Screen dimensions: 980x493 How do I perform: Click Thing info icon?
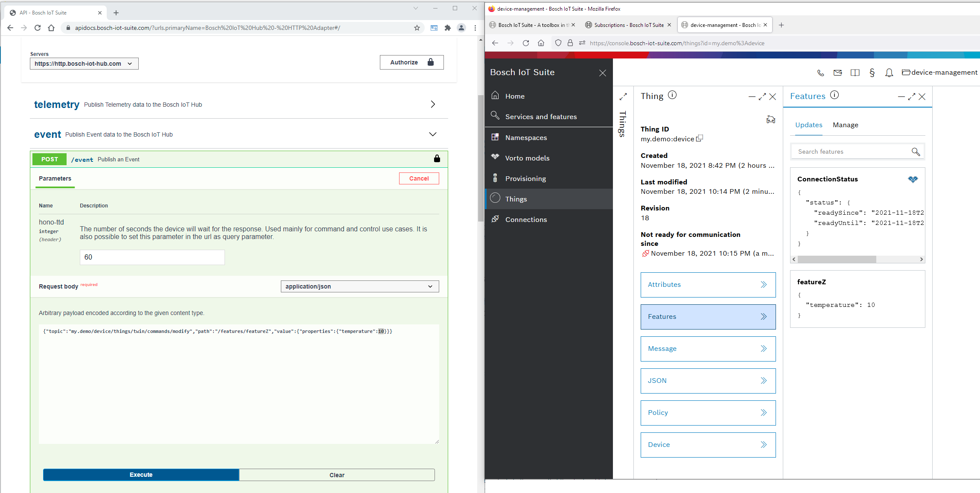672,95
